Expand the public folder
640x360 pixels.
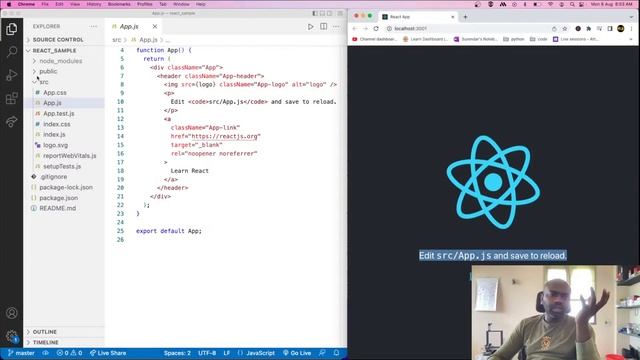pyautogui.click(x=63, y=71)
